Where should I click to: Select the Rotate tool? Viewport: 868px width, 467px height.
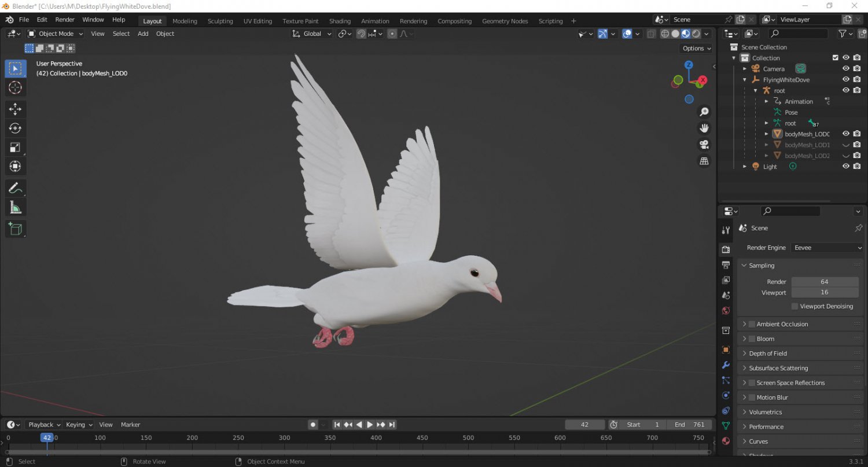pos(15,128)
